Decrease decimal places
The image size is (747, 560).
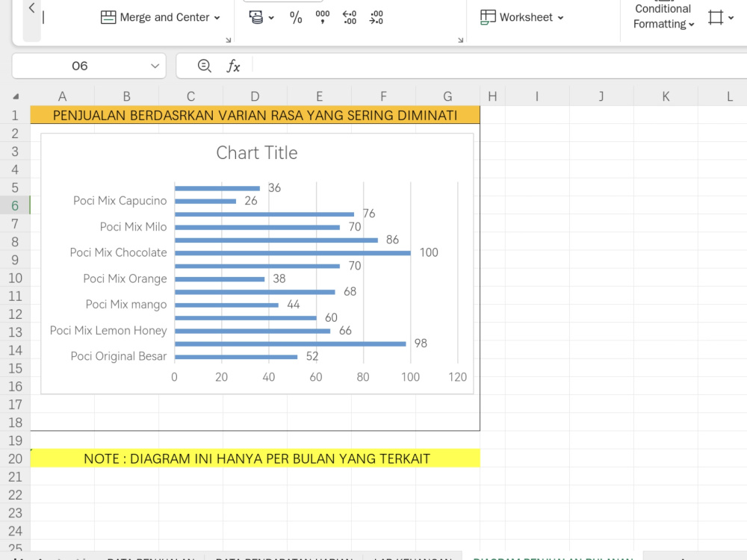376,18
